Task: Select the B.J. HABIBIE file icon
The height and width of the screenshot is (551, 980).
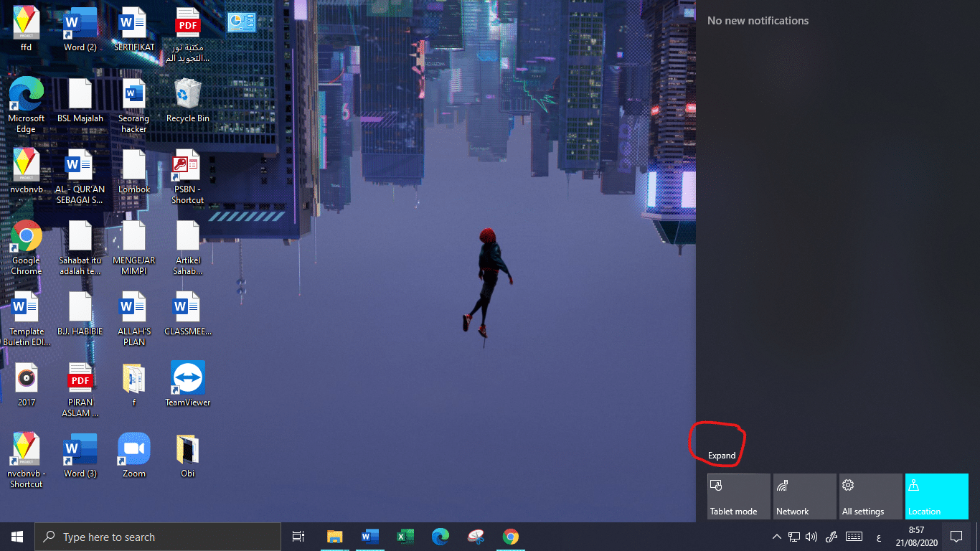Action: pos(80,314)
